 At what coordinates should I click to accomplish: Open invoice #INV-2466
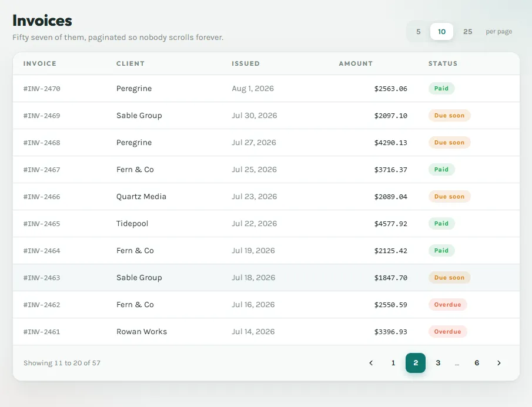(x=42, y=197)
